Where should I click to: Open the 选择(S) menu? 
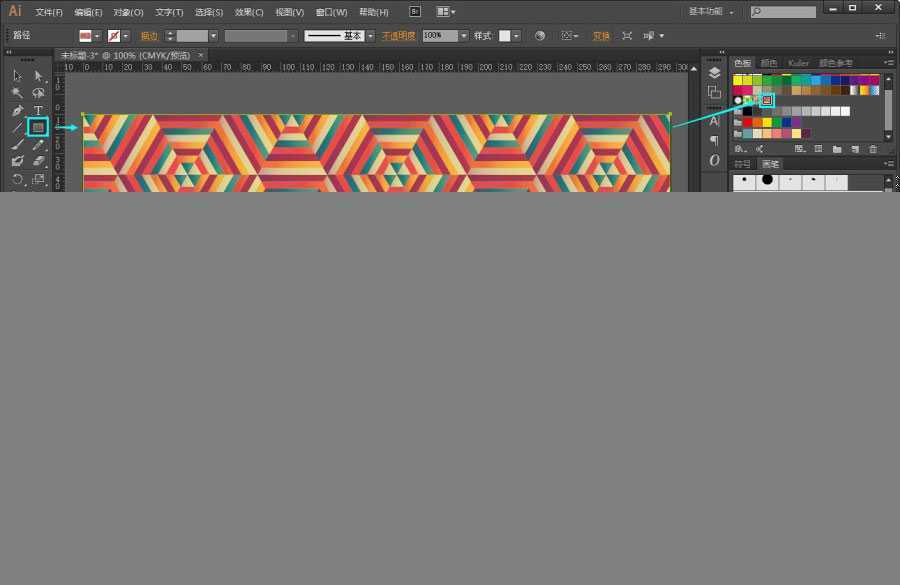[208, 12]
